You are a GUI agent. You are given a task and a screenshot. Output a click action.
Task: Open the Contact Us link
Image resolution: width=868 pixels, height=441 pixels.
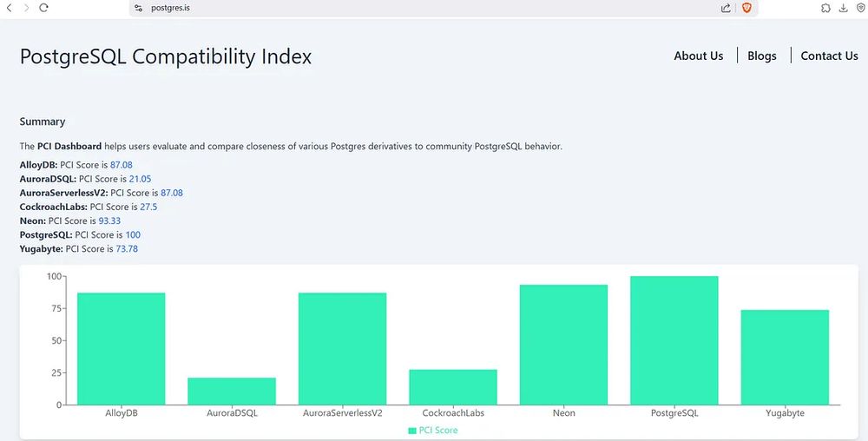(829, 56)
